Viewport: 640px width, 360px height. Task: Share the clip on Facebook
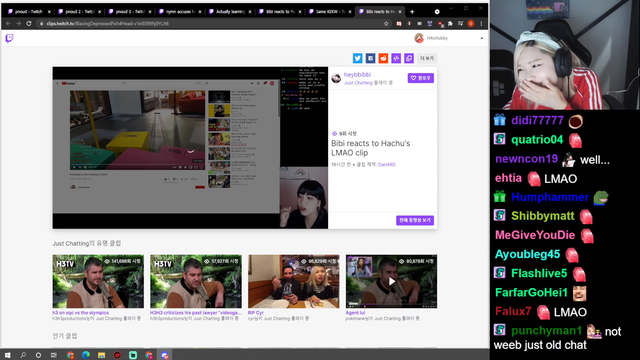[x=370, y=58]
